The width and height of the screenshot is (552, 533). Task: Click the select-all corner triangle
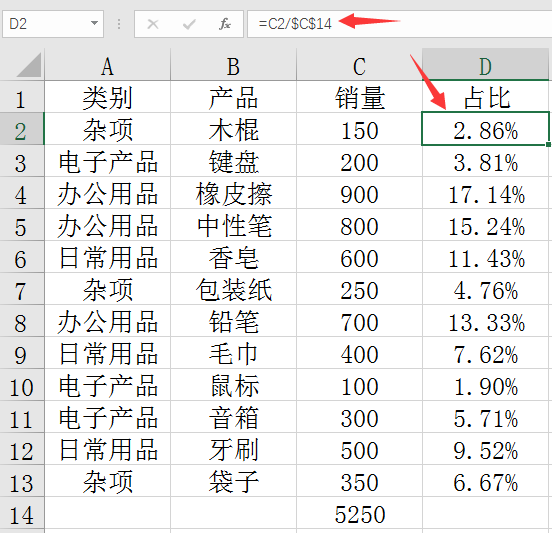pyautogui.click(x=29, y=65)
